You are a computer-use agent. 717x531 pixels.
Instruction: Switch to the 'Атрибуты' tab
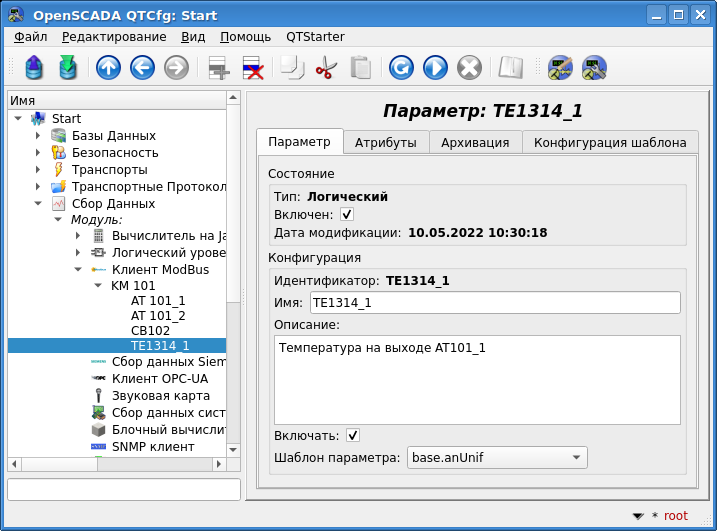(386, 142)
